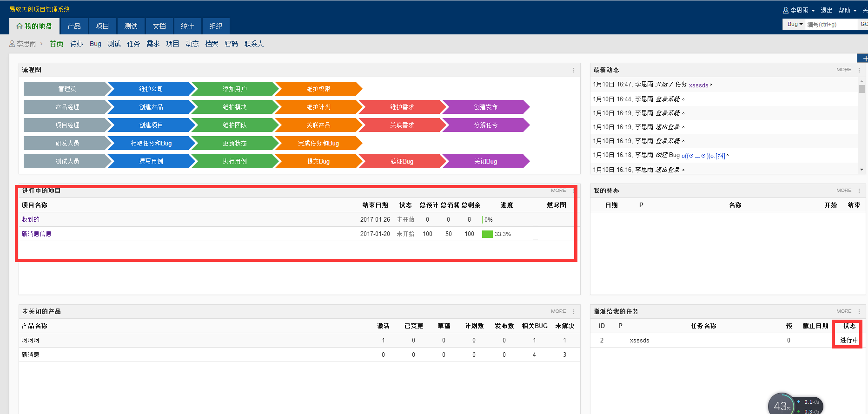Select 待办 in the sub navigation
Screen dimensions: 868x414
click(76, 44)
